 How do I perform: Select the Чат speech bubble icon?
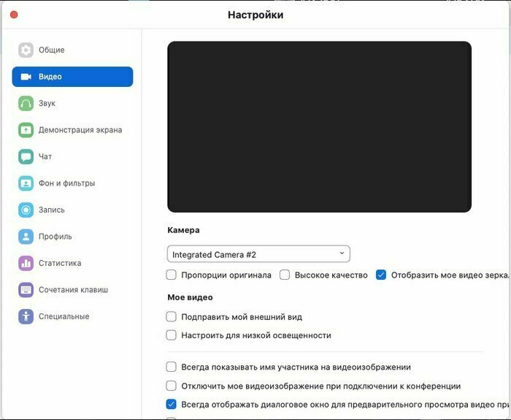tap(26, 156)
